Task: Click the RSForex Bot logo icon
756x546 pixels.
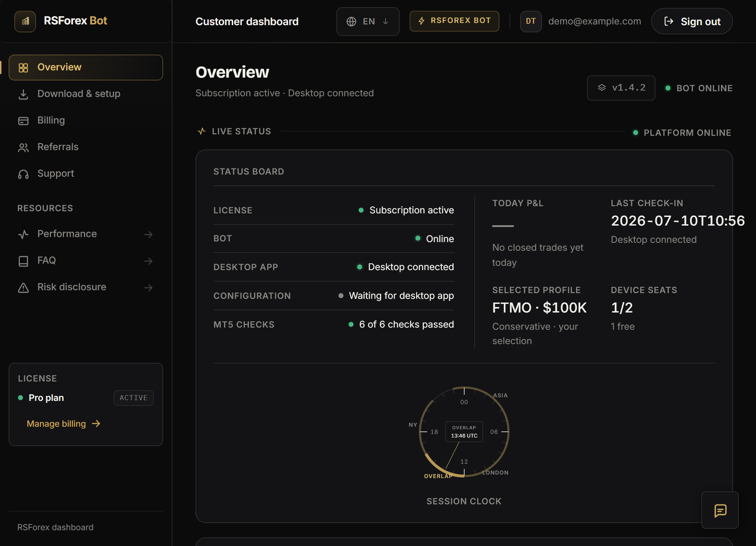Action: coord(25,21)
